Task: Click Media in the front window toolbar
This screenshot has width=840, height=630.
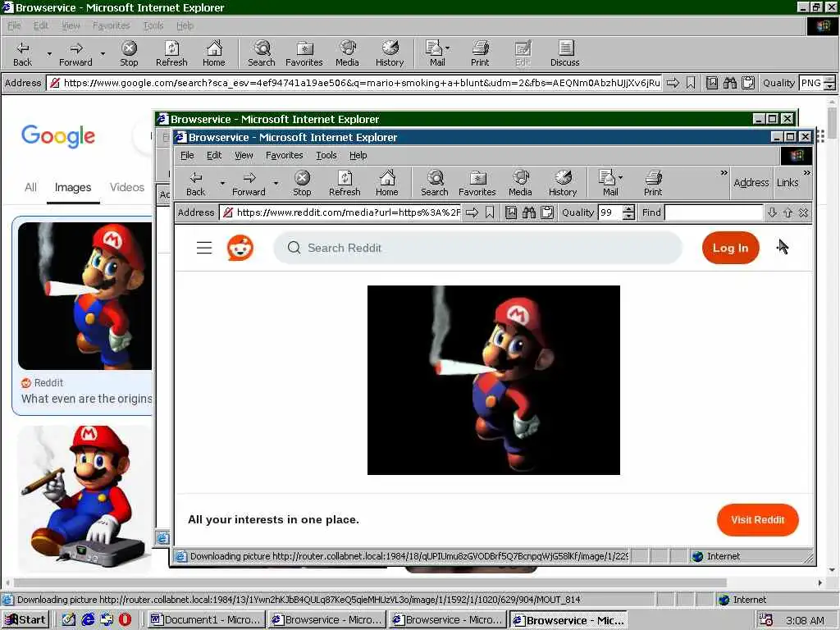Action: coord(520,183)
